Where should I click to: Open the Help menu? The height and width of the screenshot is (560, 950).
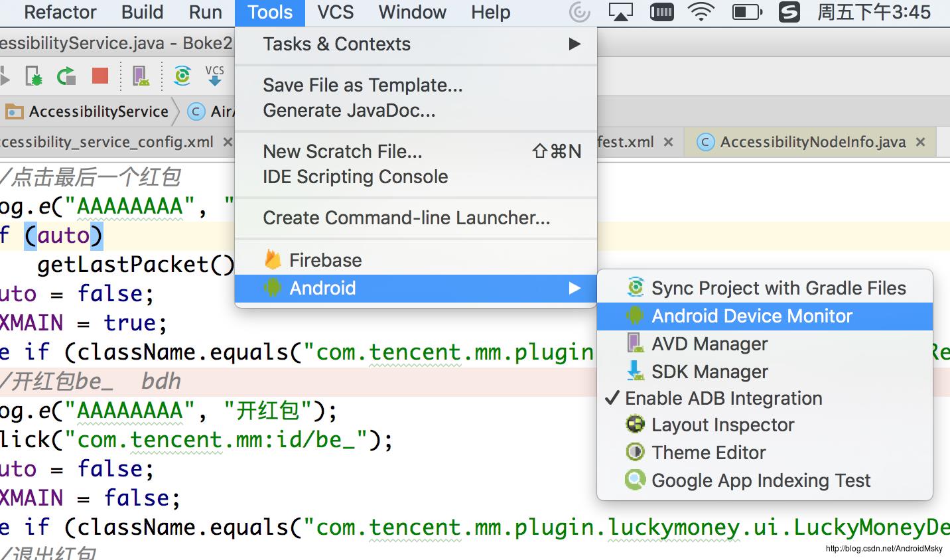(491, 12)
